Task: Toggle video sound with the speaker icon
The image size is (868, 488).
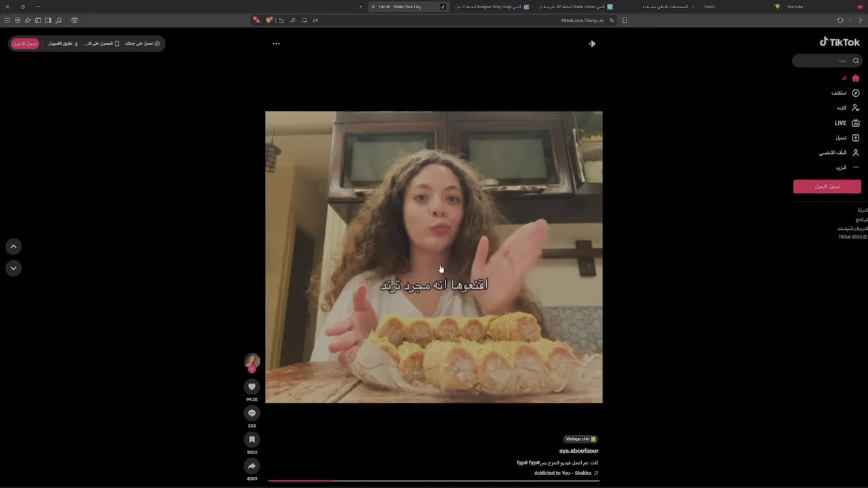Action: [592, 43]
